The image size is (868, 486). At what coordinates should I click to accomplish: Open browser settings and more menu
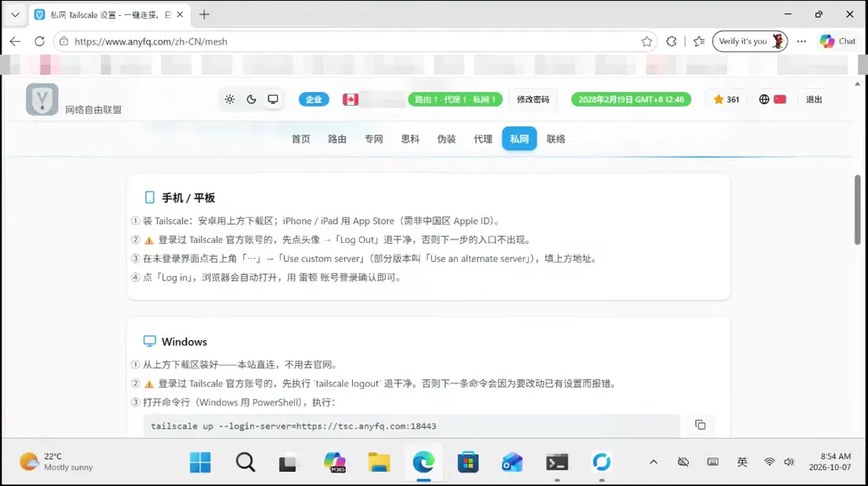coord(802,42)
